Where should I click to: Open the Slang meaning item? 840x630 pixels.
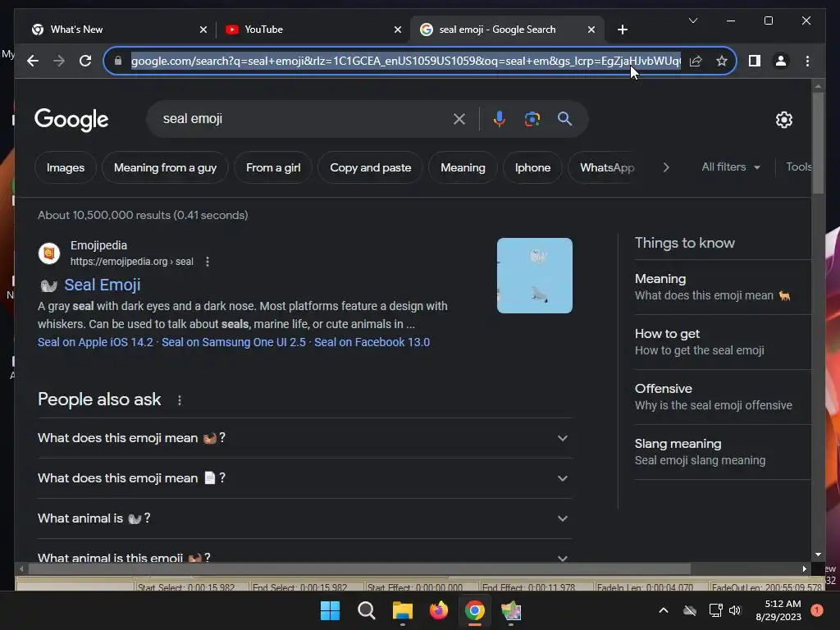pos(722,452)
